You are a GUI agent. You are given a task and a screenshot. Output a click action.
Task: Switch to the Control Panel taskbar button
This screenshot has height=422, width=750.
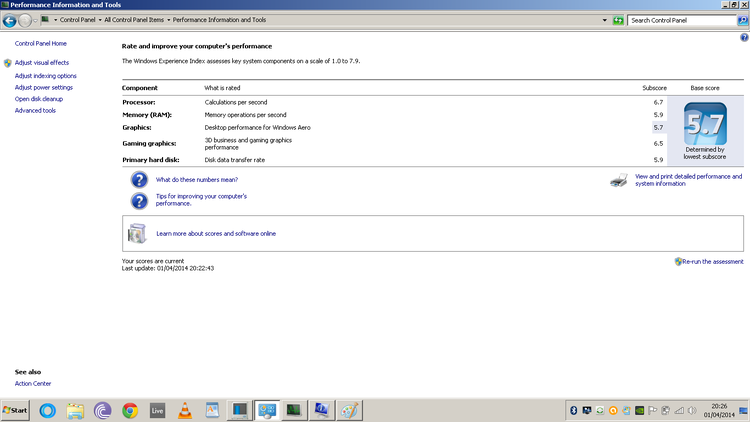point(267,411)
